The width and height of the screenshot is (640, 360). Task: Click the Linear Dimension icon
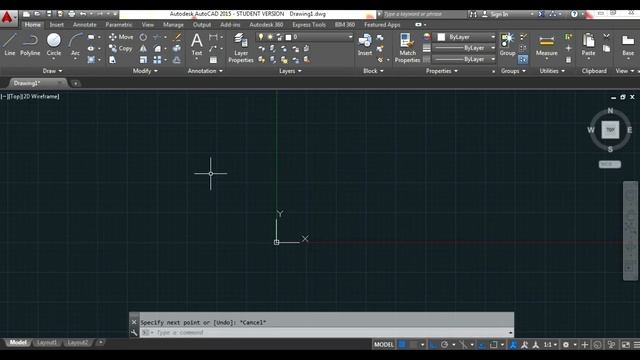coord(213,37)
